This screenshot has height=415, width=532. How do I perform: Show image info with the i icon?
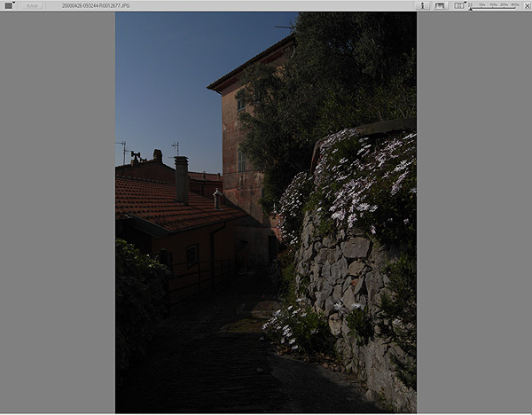[x=422, y=5]
